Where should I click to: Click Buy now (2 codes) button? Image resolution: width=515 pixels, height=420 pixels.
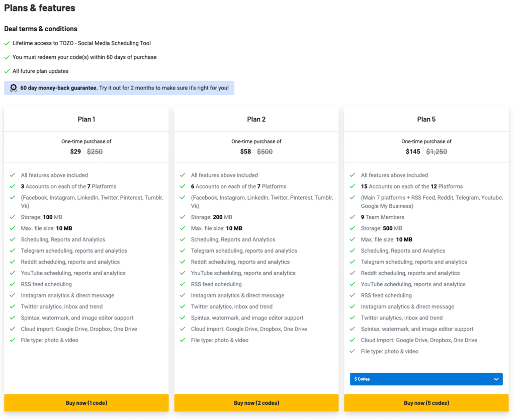point(256,402)
